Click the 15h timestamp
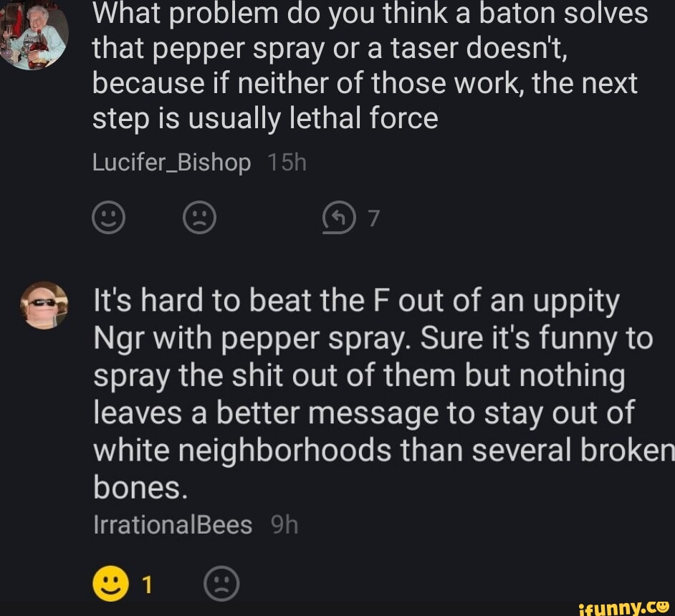Screen dimensions: 675x616 [x=287, y=163]
